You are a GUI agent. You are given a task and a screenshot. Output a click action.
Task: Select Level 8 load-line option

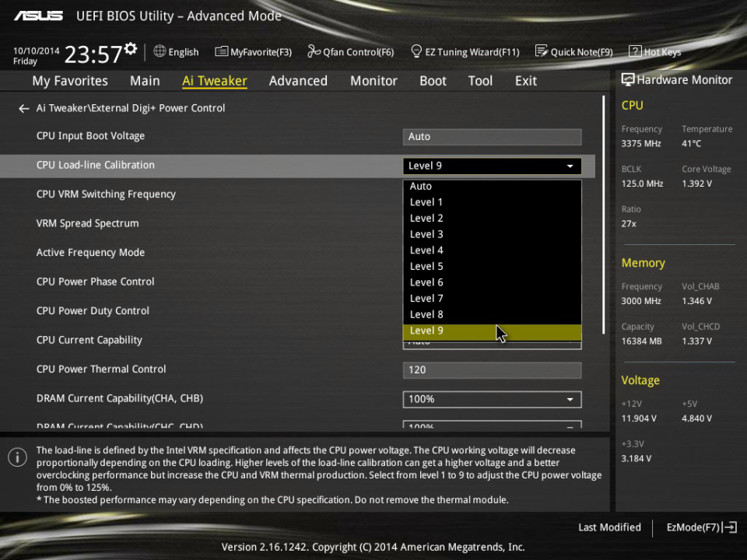[492, 315]
